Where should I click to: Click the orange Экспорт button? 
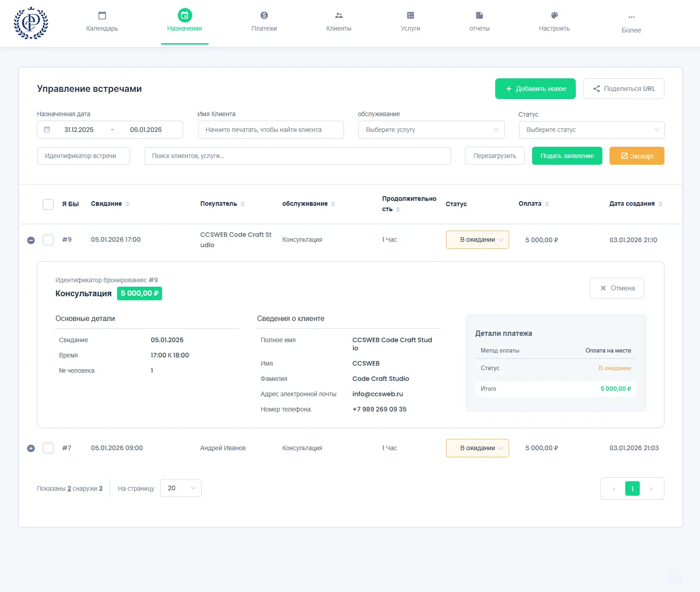coord(637,156)
